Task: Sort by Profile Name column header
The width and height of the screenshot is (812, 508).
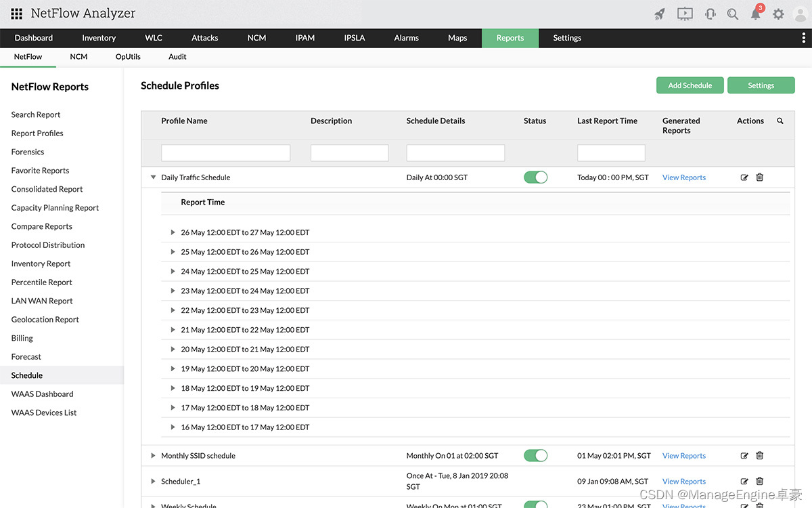Action: (x=184, y=121)
